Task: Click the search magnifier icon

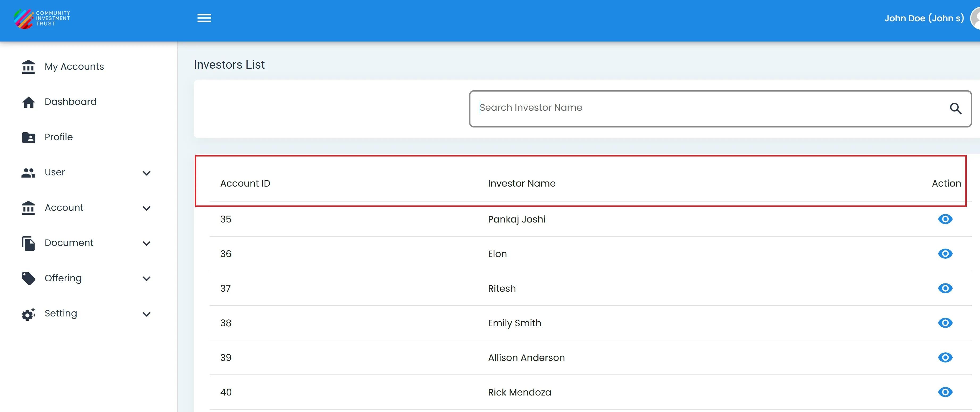Action: pos(955,109)
